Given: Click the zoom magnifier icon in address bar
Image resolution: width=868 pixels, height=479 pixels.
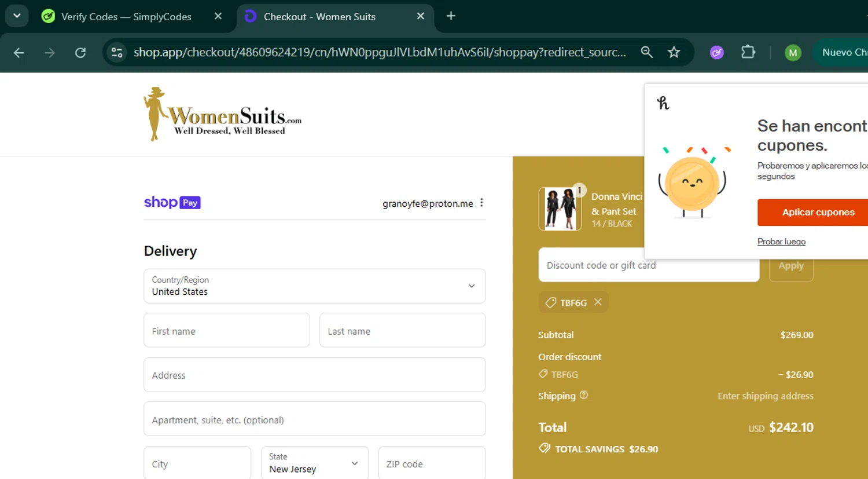Looking at the screenshot, I should click(x=647, y=52).
